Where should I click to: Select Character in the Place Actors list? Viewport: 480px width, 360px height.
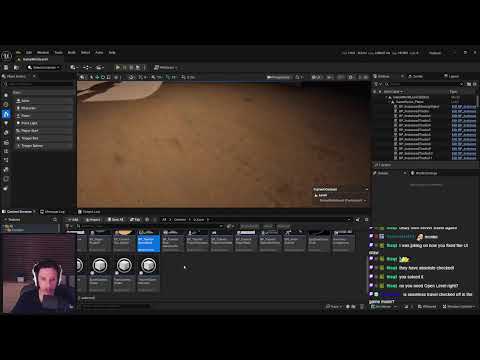(x=43, y=108)
